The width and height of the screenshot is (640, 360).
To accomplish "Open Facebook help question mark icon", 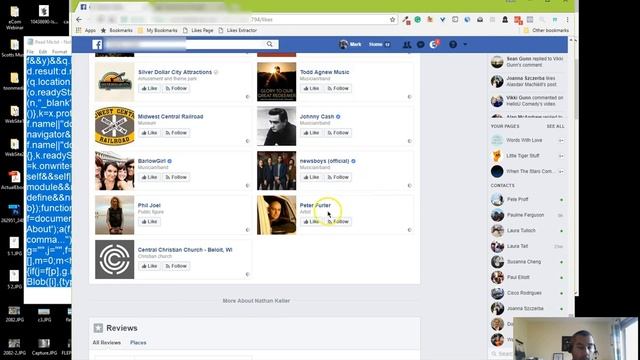I will click(453, 44).
